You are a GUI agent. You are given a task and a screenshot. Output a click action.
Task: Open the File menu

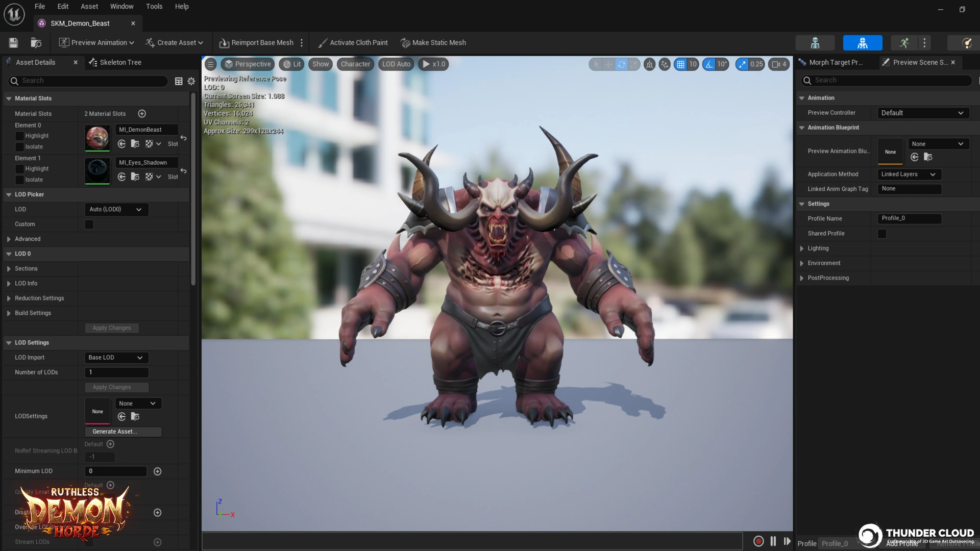pyautogui.click(x=40, y=7)
